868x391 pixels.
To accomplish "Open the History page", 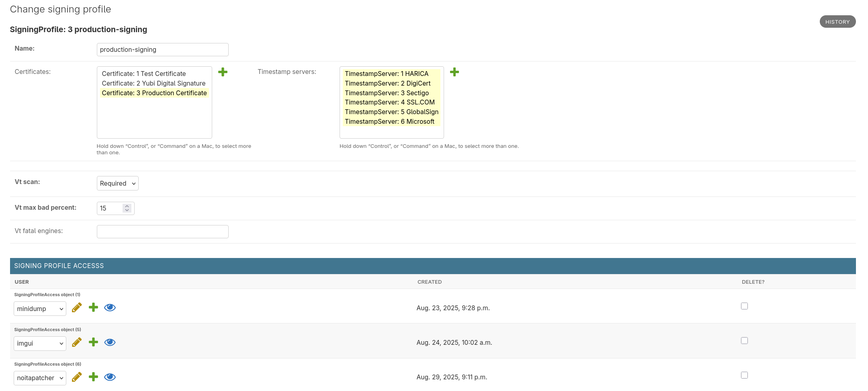I will point(837,22).
